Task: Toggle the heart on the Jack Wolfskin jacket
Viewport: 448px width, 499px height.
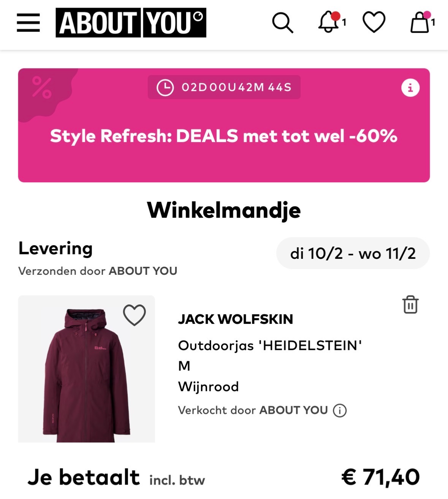Action: coord(134,315)
